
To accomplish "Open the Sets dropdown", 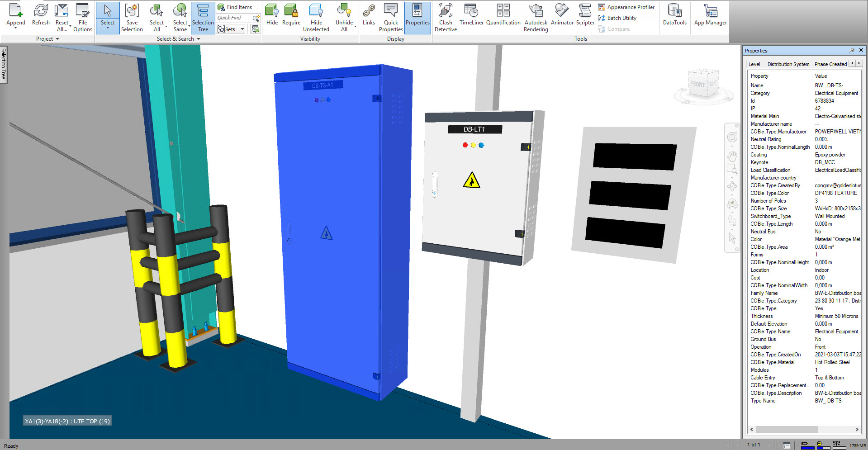I will tap(242, 29).
